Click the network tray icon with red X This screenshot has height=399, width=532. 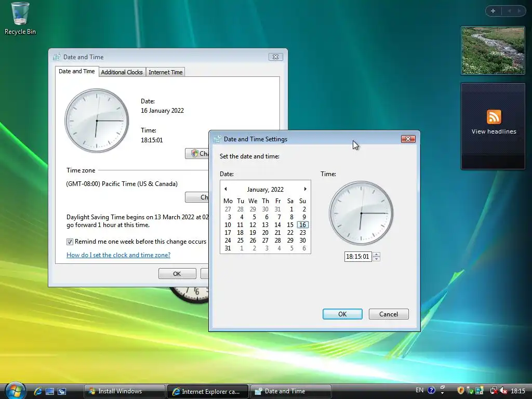click(494, 391)
